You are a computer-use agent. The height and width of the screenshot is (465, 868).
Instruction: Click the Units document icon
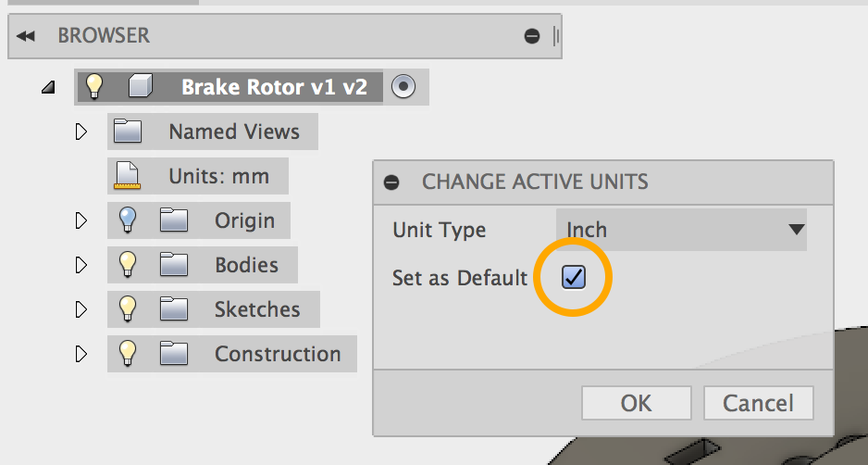tap(127, 176)
